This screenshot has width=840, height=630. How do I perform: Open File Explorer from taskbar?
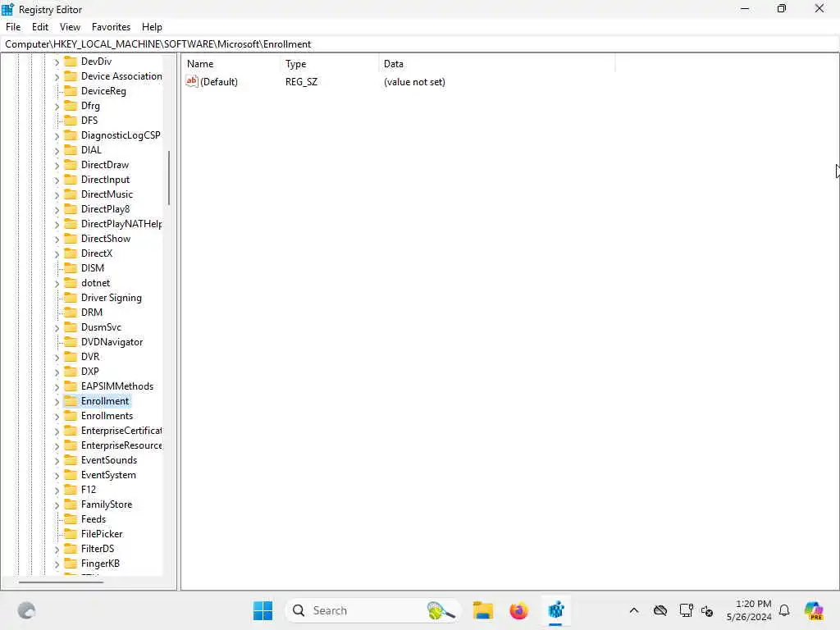(482, 610)
